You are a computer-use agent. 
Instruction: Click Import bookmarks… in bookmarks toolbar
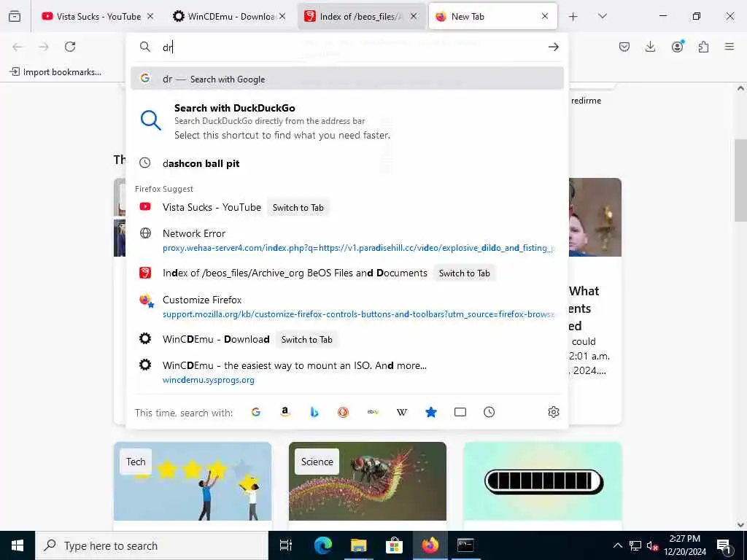(55, 72)
